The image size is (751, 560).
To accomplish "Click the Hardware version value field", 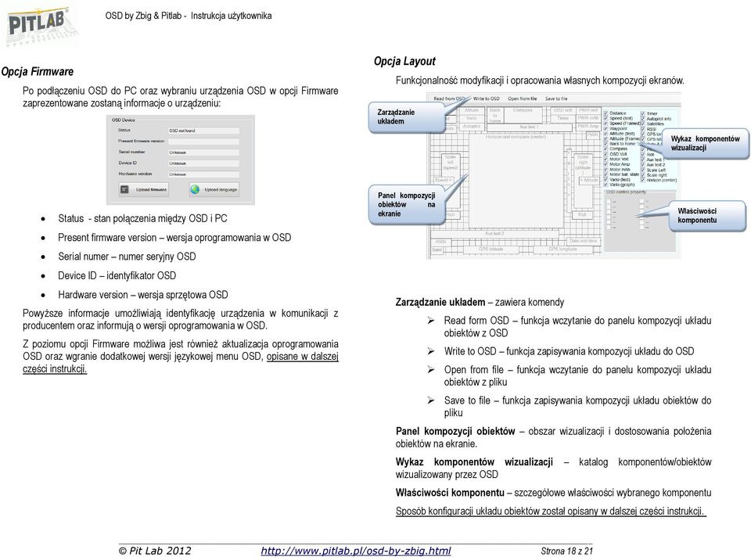I will [x=203, y=174].
